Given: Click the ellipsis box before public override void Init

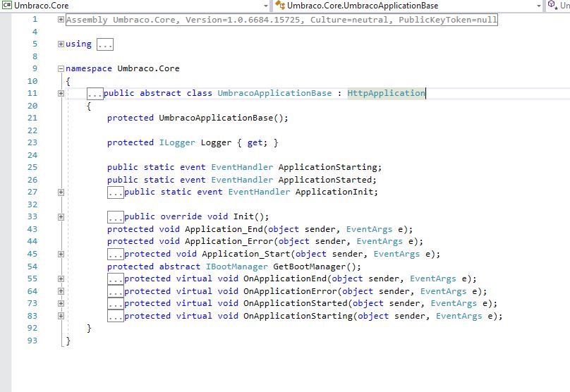Looking at the screenshot, I should point(116,217).
